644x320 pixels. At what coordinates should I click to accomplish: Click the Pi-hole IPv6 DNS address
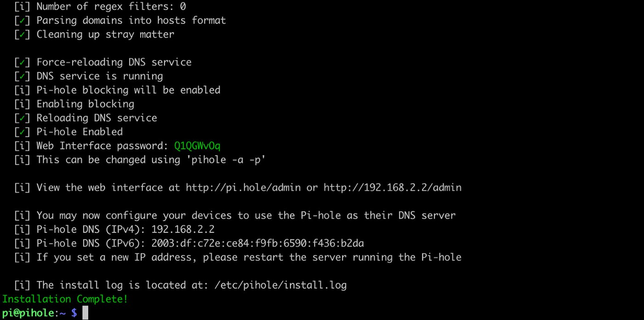tap(258, 243)
